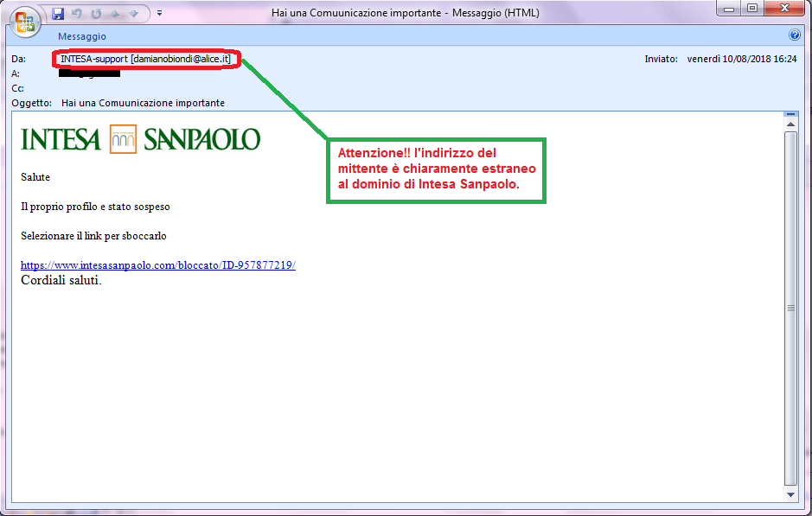Select the Intesa Sanpaolo logo image
This screenshot has height=516, width=812.
[x=140, y=139]
